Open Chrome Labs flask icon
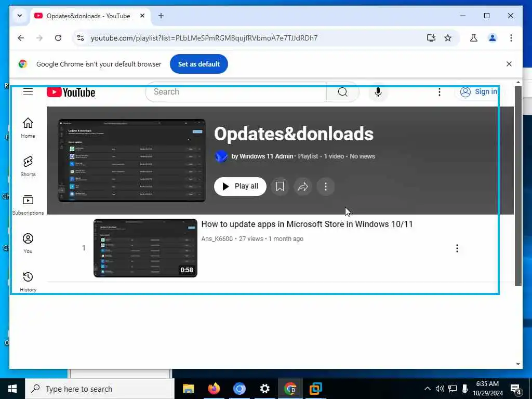 474,37
